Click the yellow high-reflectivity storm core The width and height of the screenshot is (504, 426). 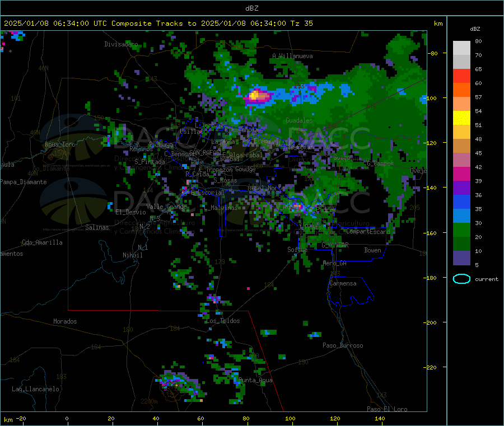pos(255,95)
